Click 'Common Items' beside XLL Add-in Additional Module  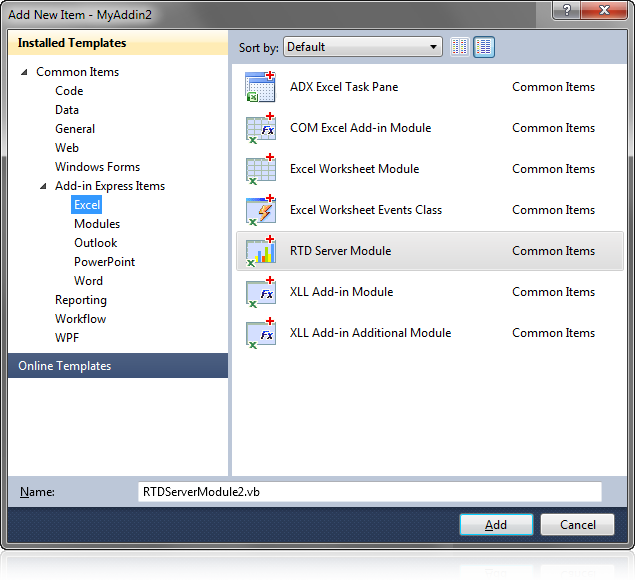(554, 333)
